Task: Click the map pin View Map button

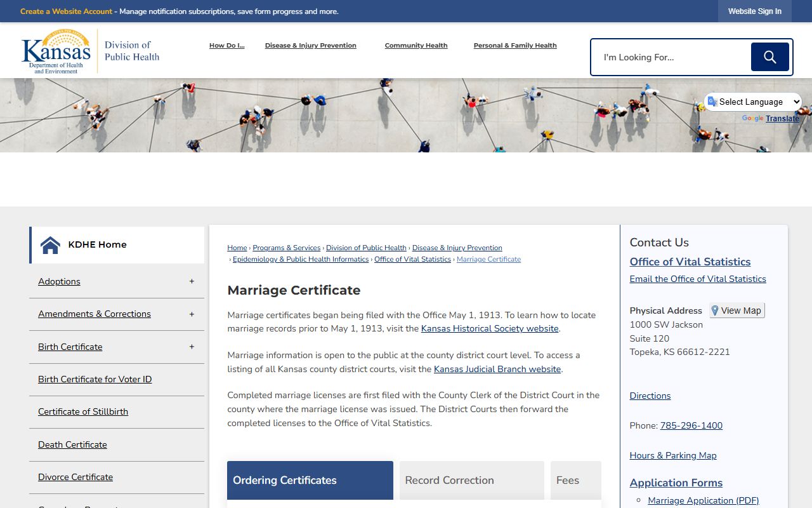Action: (x=737, y=311)
